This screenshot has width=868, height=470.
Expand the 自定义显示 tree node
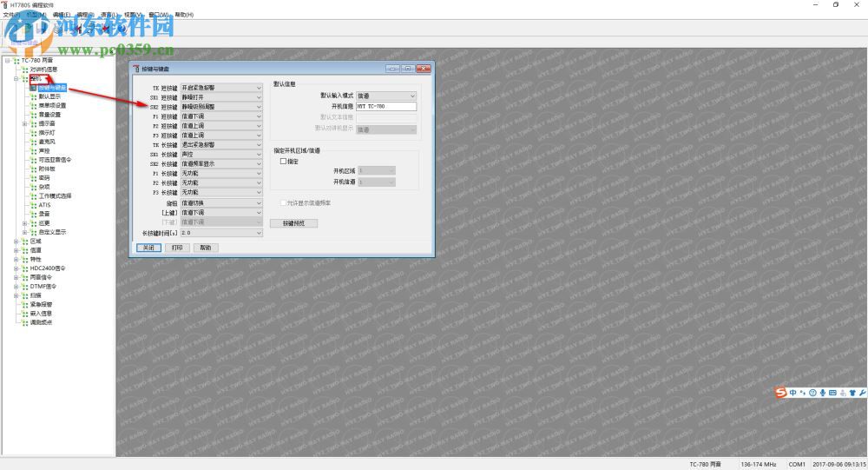24,232
